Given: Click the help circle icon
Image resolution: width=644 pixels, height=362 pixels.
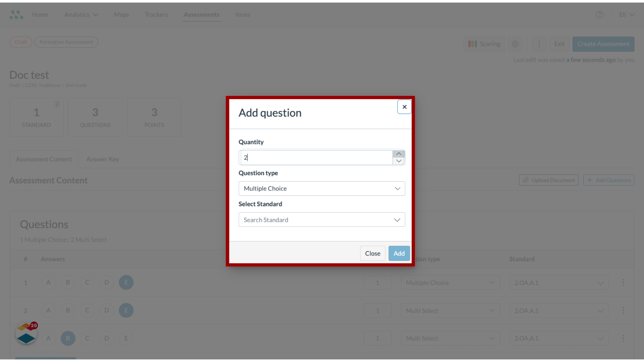Looking at the screenshot, I should 600,15.
